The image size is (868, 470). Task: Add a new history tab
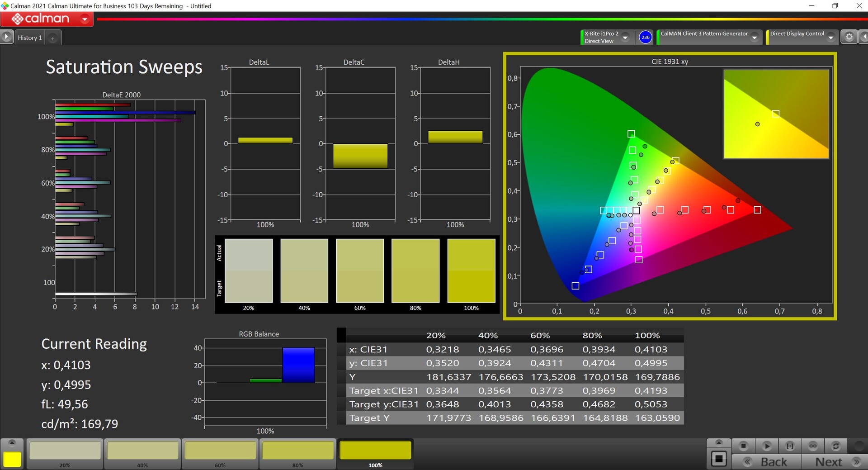(x=53, y=38)
